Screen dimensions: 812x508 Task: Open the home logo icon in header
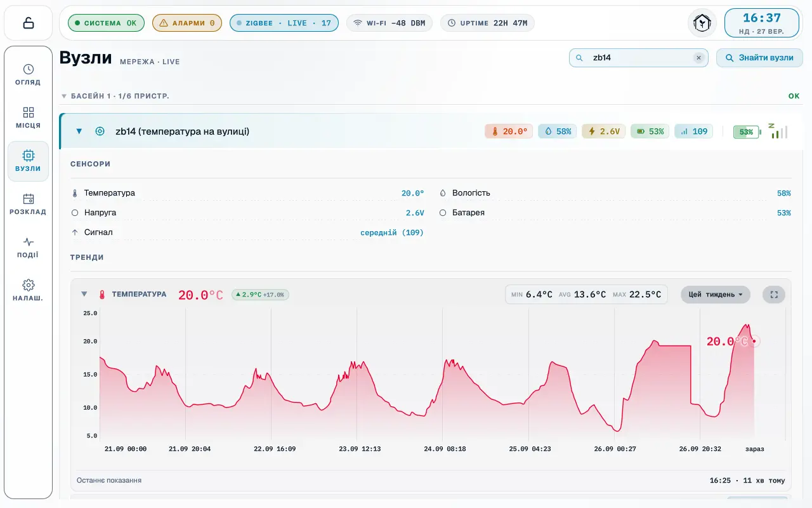(x=702, y=23)
